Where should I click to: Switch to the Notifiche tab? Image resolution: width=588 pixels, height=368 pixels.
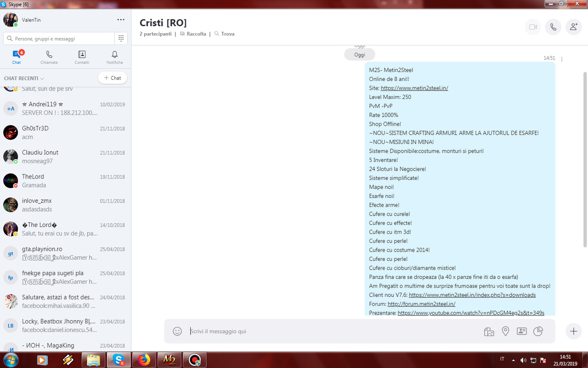(114, 57)
